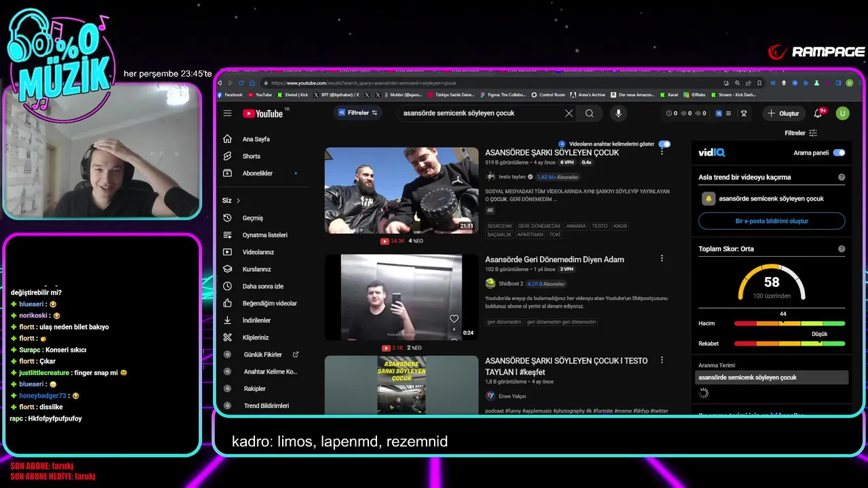Image resolution: width=868 pixels, height=488 pixels.
Task: Click the Hacim volume score bar
Action: pos(789,323)
